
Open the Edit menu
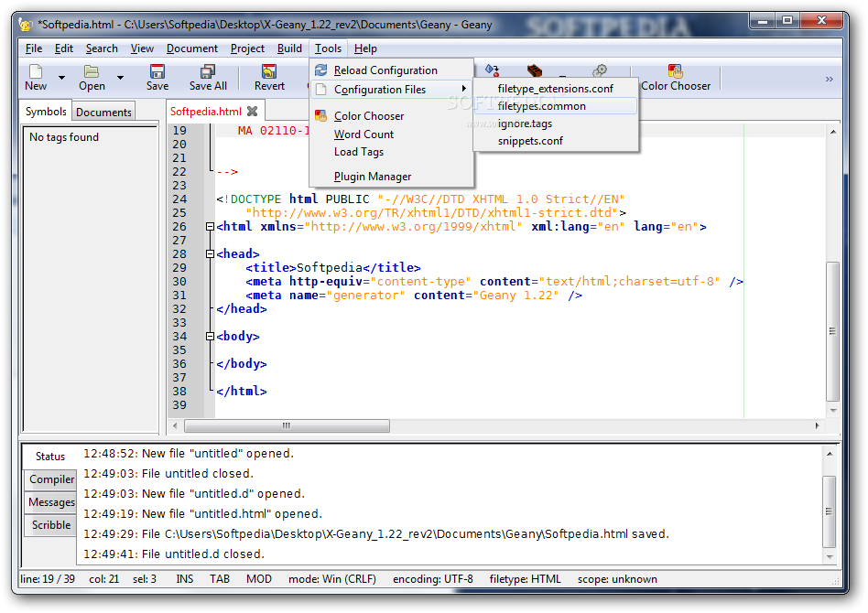pos(64,48)
